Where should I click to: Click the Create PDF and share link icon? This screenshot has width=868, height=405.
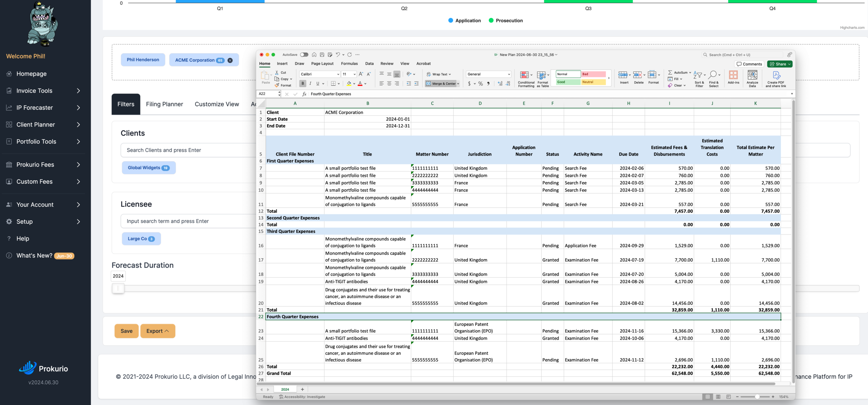(776, 78)
